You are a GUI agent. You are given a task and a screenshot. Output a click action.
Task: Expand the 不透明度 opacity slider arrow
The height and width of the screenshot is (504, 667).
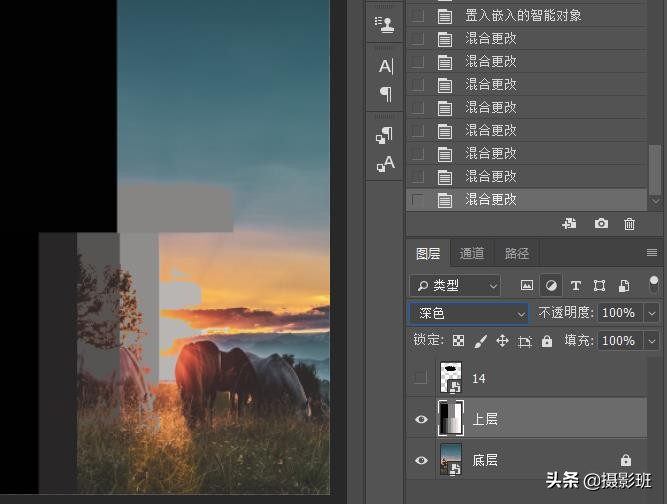point(652,313)
